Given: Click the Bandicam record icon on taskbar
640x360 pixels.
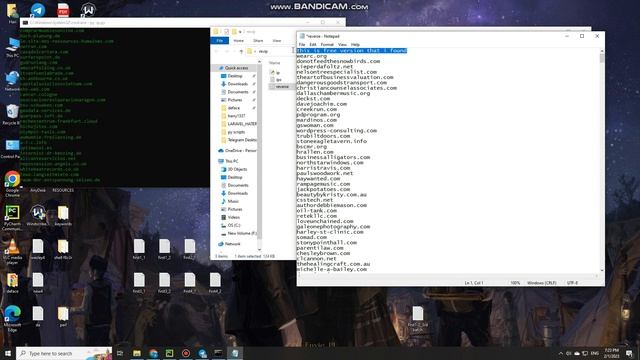Looking at the screenshot, I should (186, 353).
